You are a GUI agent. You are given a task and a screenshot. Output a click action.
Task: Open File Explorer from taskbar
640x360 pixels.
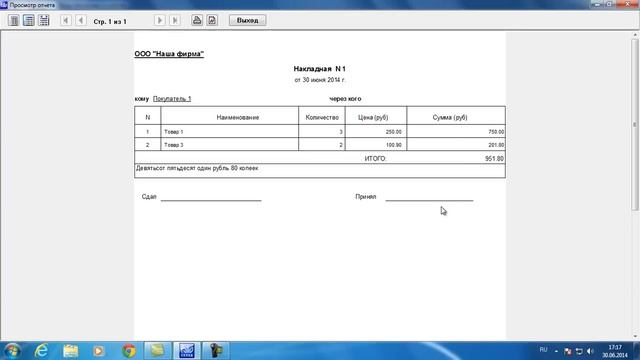coord(71,351)
